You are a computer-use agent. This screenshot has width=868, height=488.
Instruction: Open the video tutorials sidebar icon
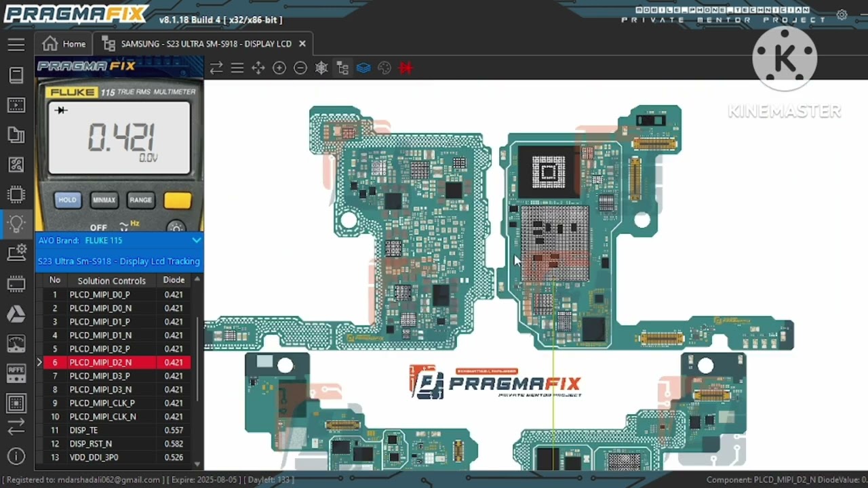click(x=16, y=105)
